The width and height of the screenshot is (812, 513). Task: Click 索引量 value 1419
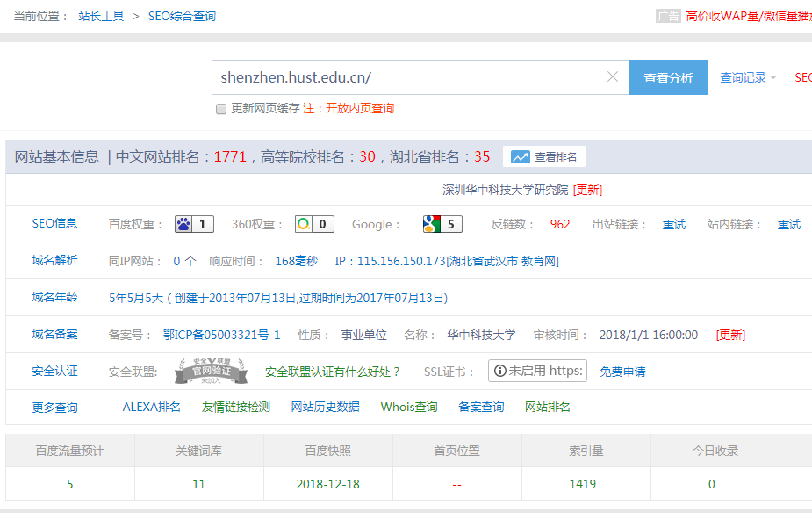583,484
